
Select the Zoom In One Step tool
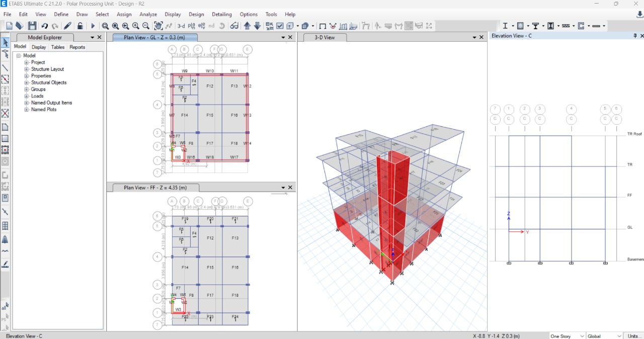(x=136, y=26)
